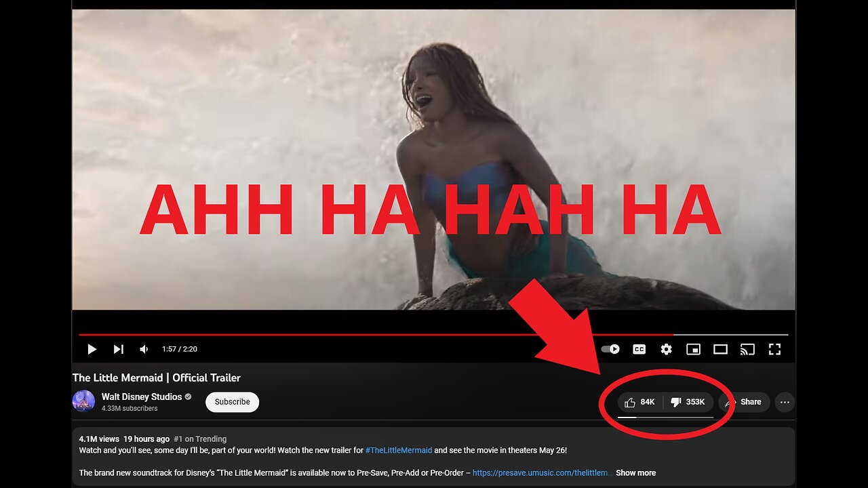The image size is (868, 488).
Task: Turn on closed captions (CC)
Action: coord(639,349)
